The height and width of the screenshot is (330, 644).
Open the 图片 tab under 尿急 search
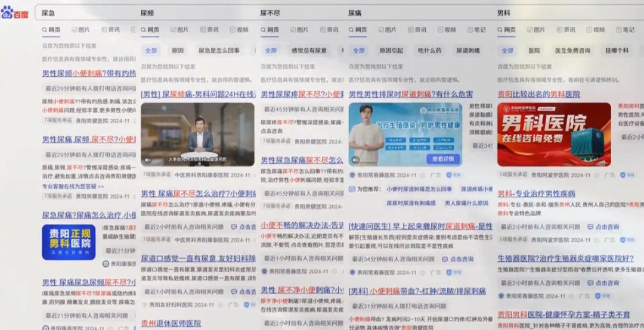(x=80, y=30)
